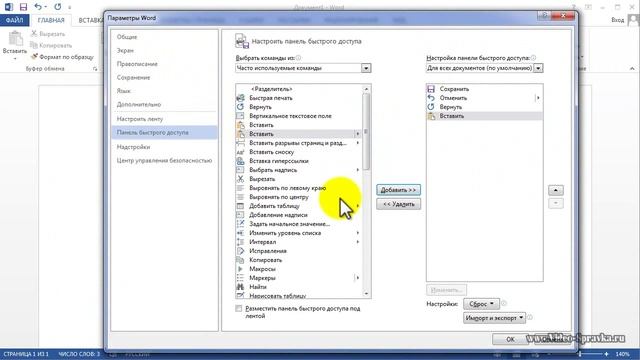Select Выровнять по левому краю command
The width and height of the screenshot is (640, 360).
click(x=298, y=188)
